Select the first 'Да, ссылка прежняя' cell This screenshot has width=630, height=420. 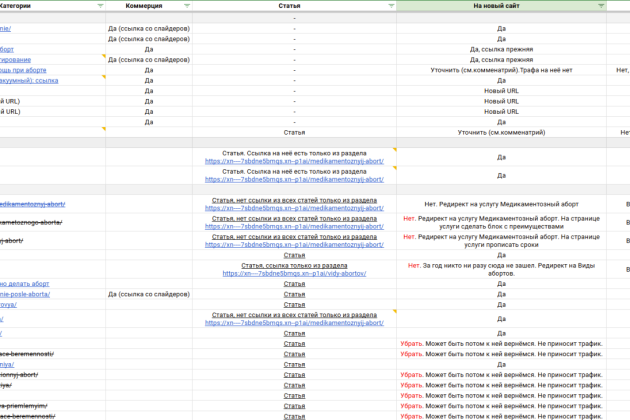point(501,48)
